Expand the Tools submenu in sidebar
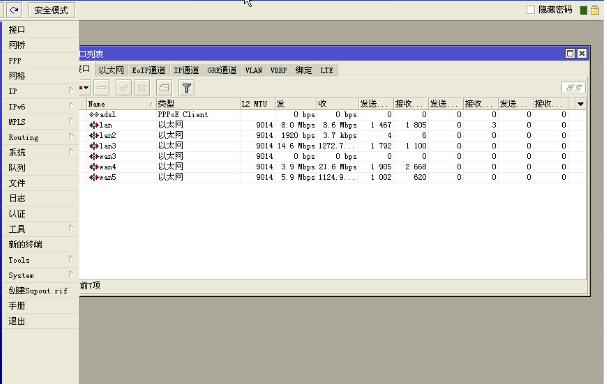Image resolution: width=607 pixels, height=384 pixels. 70,259
